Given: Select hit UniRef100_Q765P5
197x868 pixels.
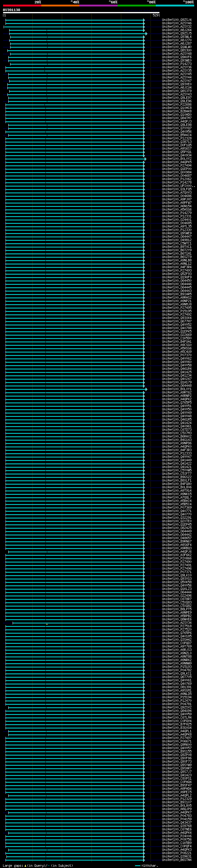Looking at the screenshot, I should pyautogui.click(x=176, y=403).
